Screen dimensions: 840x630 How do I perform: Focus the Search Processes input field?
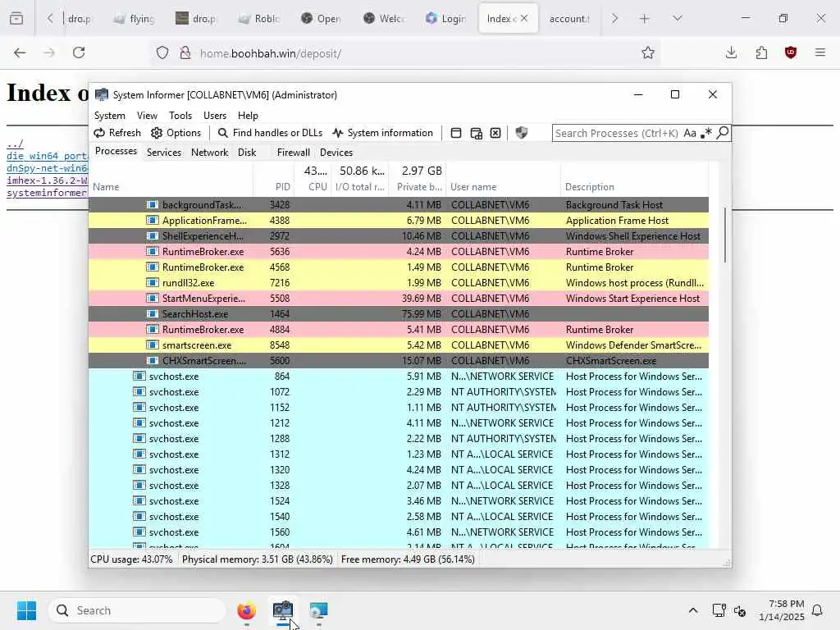(617, 133)
